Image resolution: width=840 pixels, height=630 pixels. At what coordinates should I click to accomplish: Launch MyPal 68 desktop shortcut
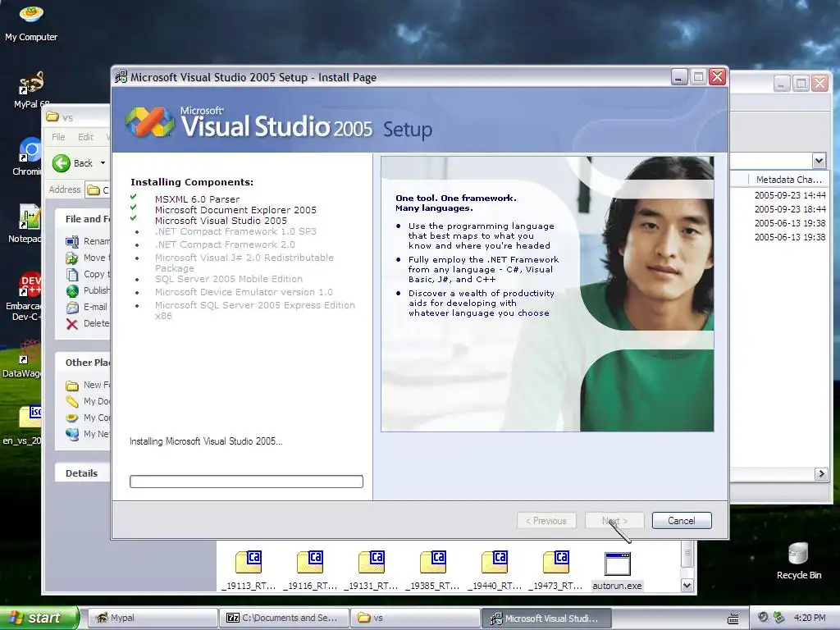[31, 89]
